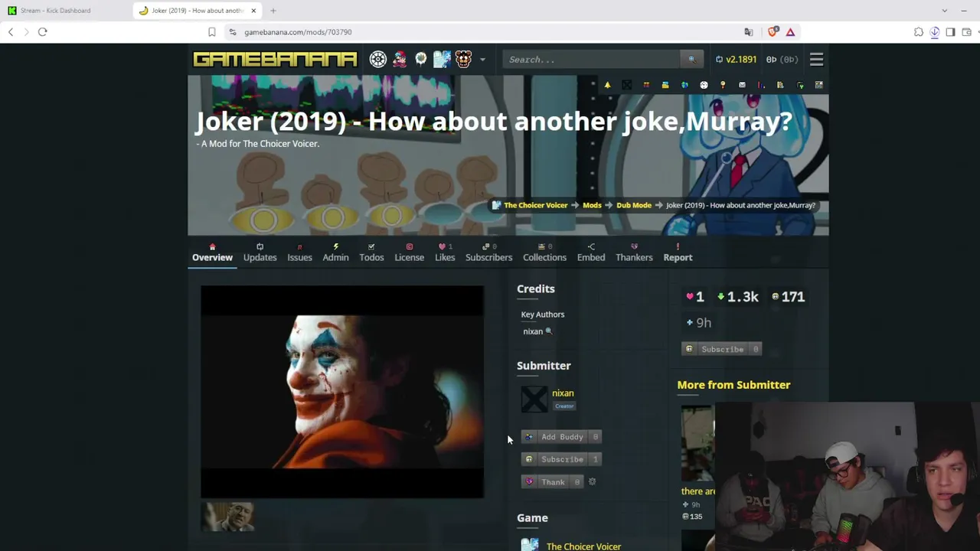Open the red-capped character game shortcut icon
This screenshot has height=551, width=980.
pos(400,59)
